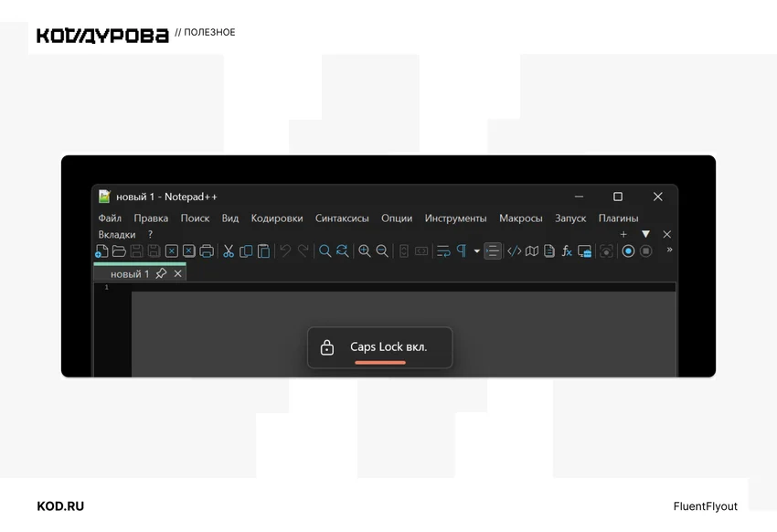The height and width of the screenshot is (532, 777).
Task: Click the Notepad++ app icon in title bar
Action: coord(104,197)
